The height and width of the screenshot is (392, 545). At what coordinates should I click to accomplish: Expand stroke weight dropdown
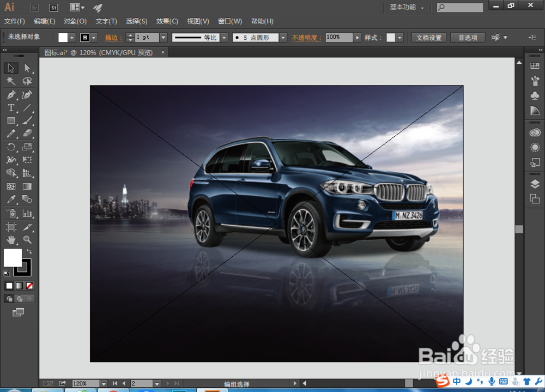[x=163, y=38]
